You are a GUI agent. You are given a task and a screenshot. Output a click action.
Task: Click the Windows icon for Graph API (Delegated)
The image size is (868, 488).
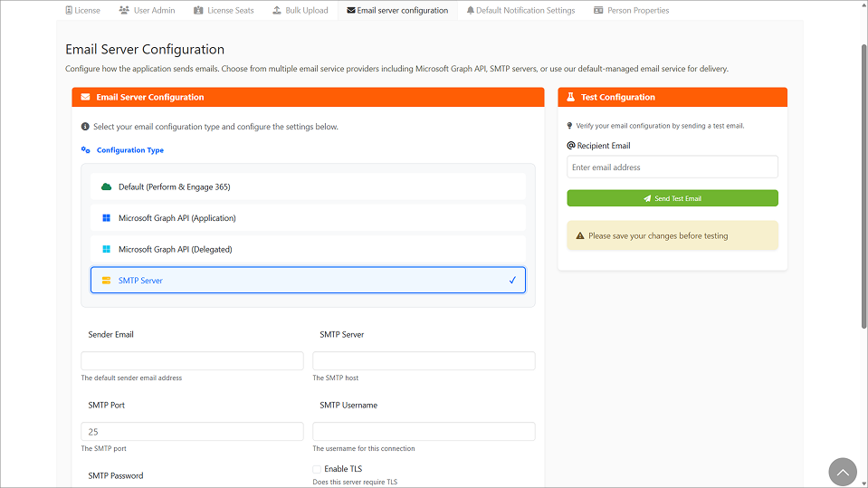(x=106, y=249)
